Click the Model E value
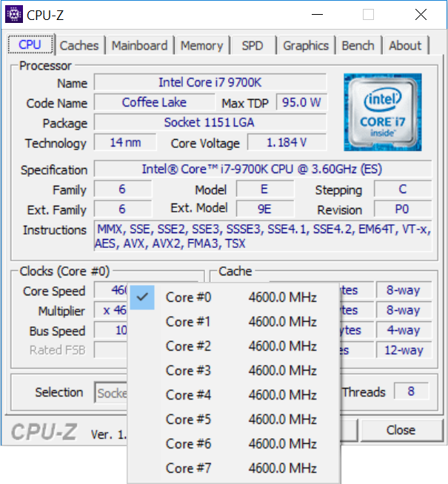This screenshot has width=448, height=484. click(x=264, y=189)
